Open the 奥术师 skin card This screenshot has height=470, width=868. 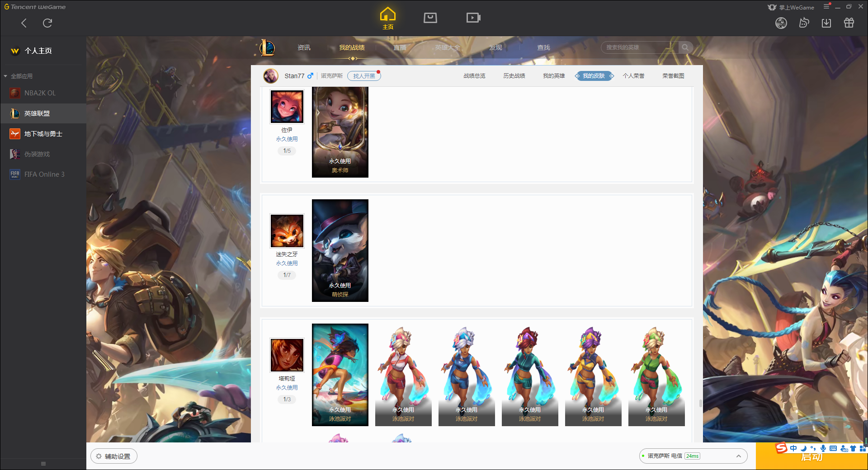click(340, 132)
